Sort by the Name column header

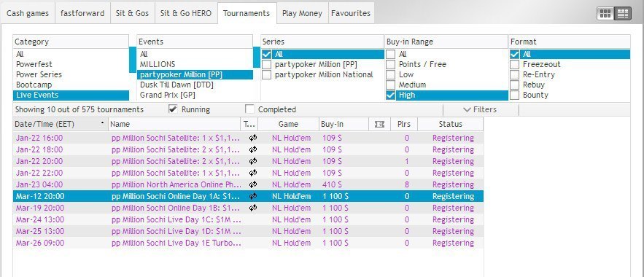(x=174, y=125)
